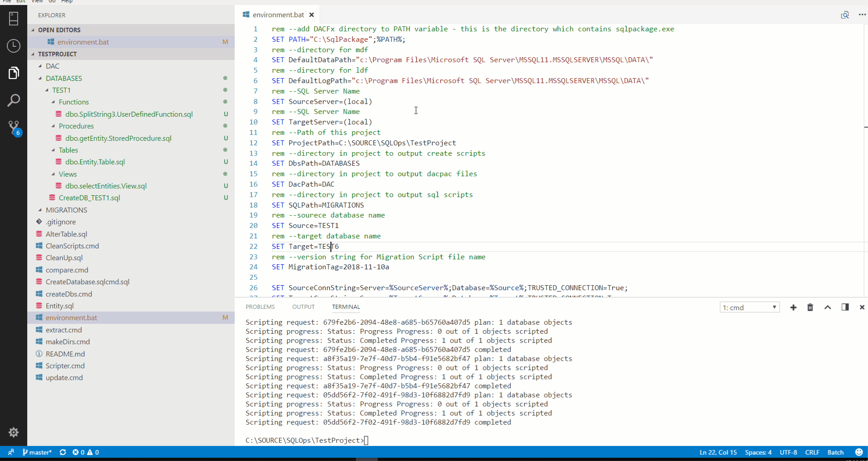
Task: Toggle the MIGRATIONS folder
Action: point(131,210)
